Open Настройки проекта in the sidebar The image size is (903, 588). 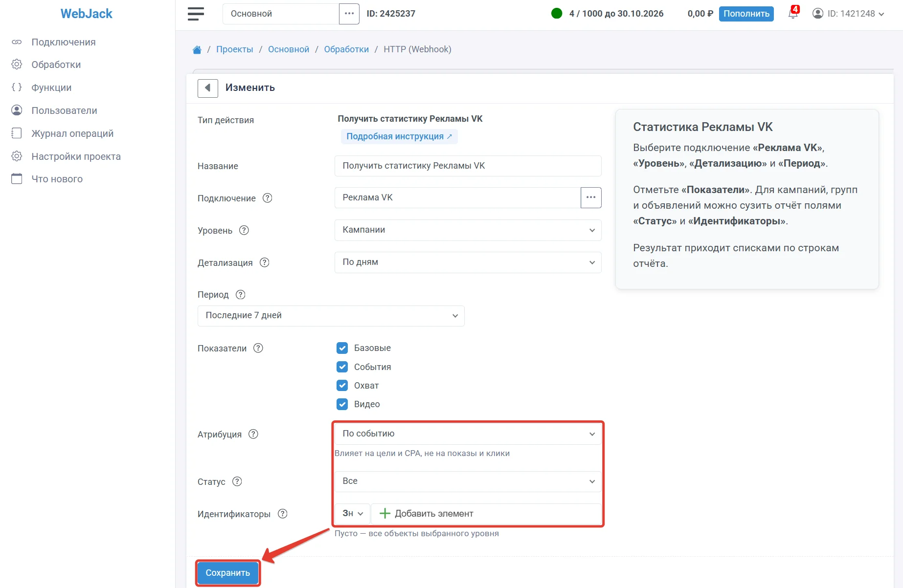tap(76, 156)
